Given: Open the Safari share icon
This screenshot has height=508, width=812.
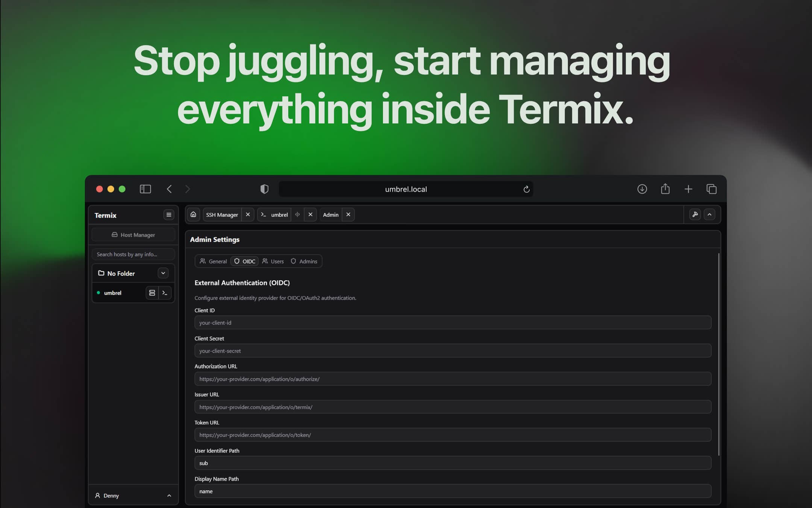Looking at the screenshot, I should 665,189.
